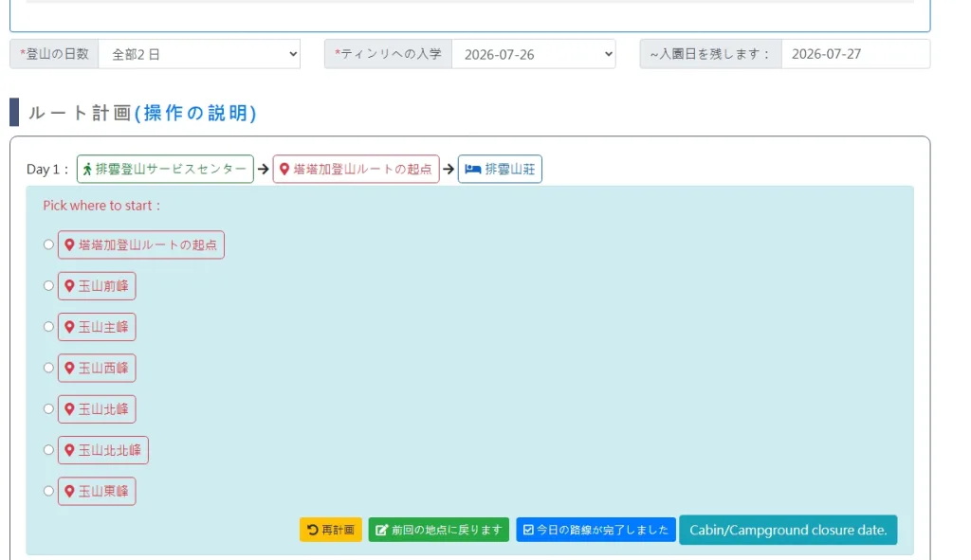Click the 再計画 yellow button
The height and width of the screenshot is (560, 971).
click(x=331, y=530)
